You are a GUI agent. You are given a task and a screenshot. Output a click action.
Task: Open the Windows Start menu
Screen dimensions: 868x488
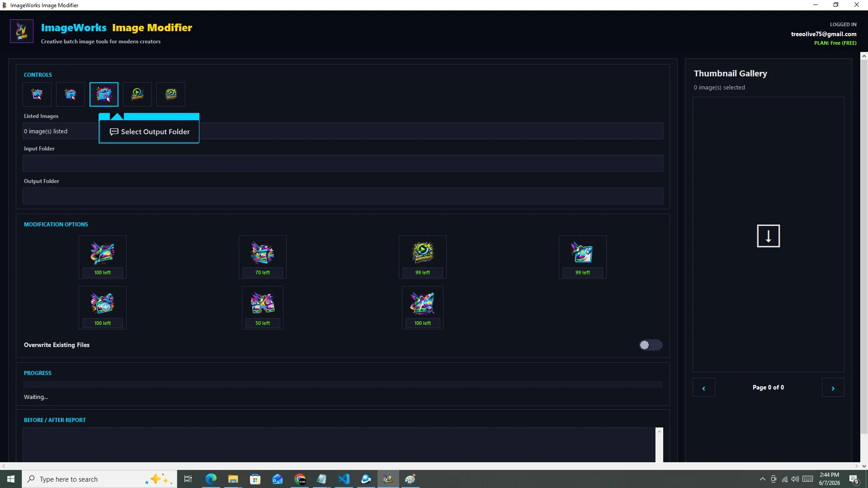11,479
